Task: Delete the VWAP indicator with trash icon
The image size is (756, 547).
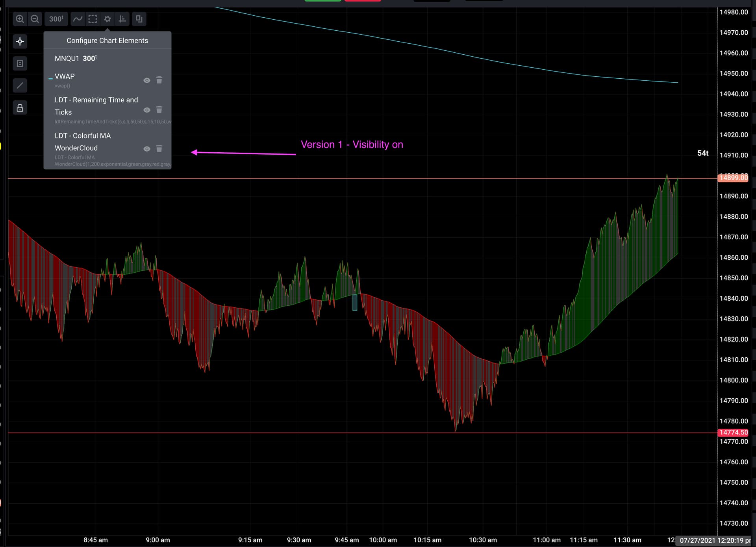Action: click(159, 80)
